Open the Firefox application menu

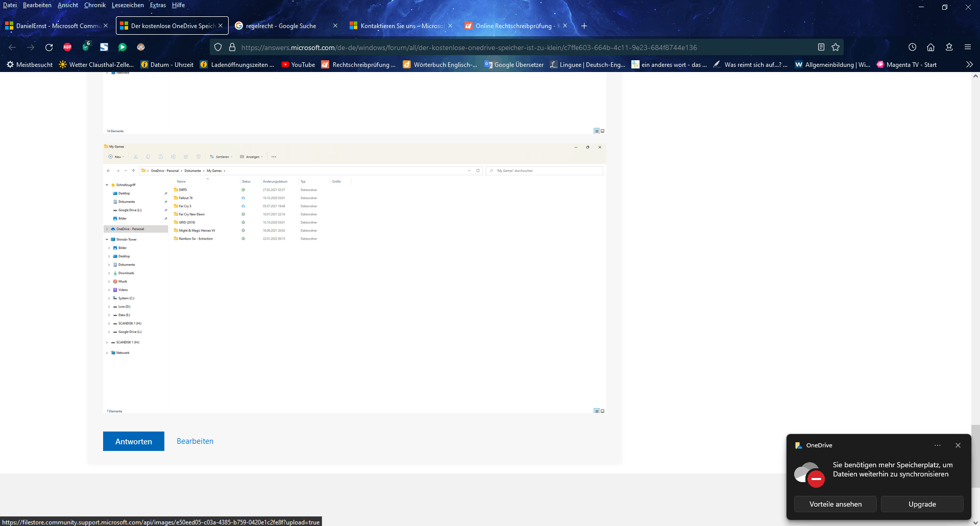[x=968, y=47]
